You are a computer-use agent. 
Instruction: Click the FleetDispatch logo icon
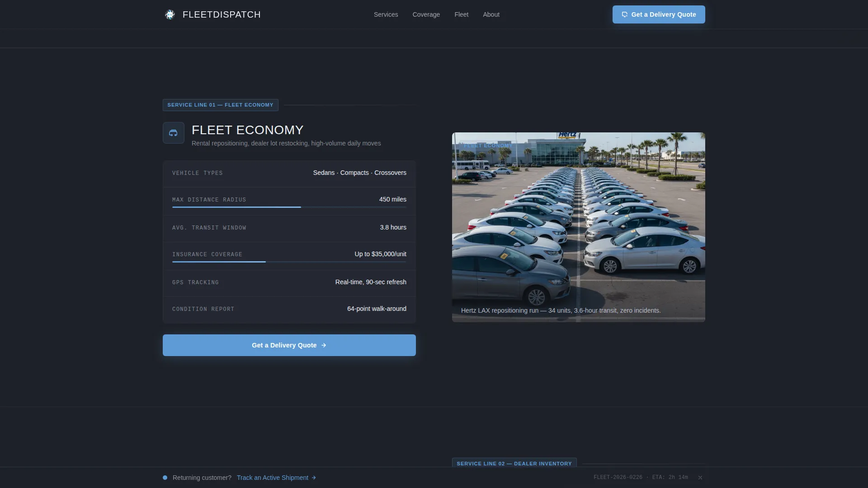tap(170, 14)
